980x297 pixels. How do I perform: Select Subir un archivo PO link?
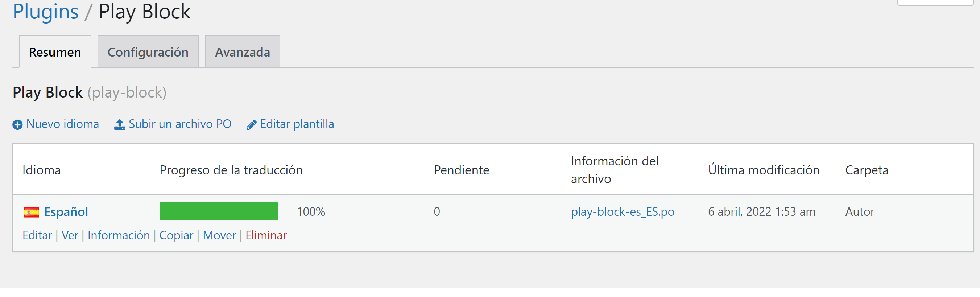(x=180, y=124)
